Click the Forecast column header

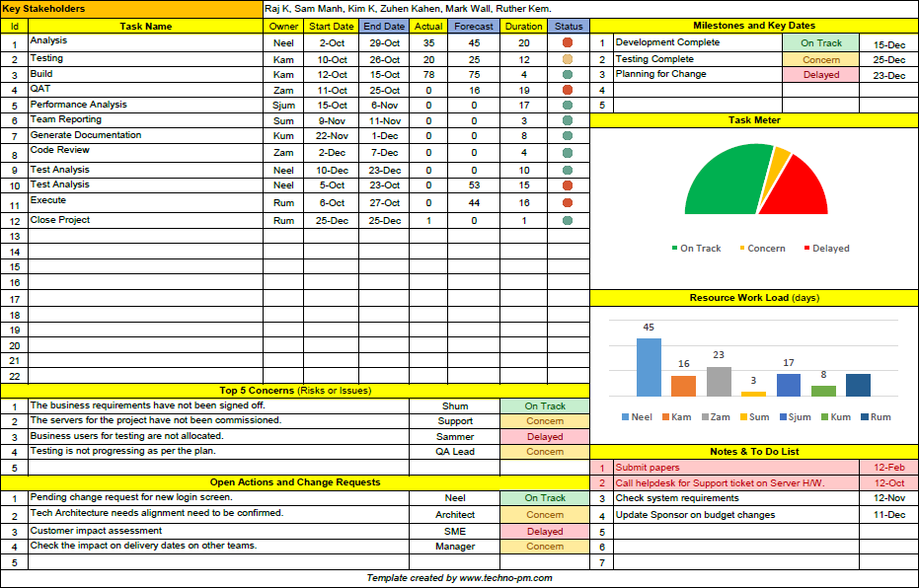click(x=474, y=27)
